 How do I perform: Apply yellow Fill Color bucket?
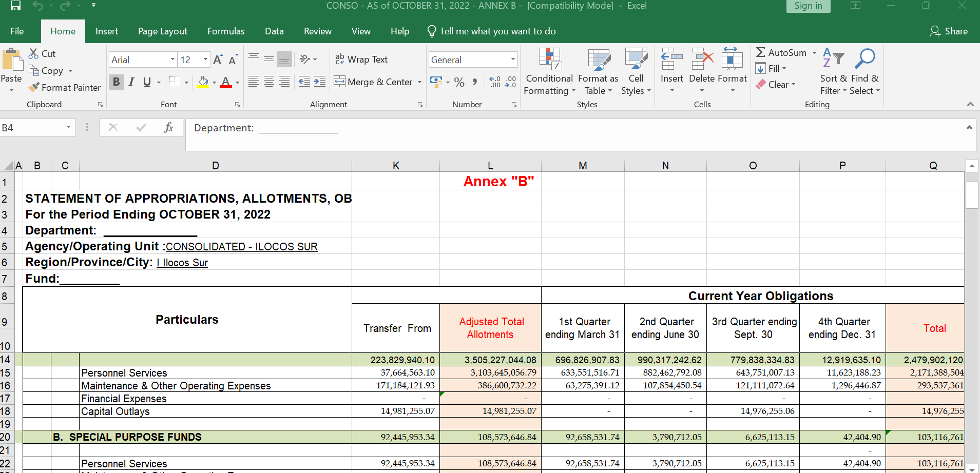coord(203,82)
